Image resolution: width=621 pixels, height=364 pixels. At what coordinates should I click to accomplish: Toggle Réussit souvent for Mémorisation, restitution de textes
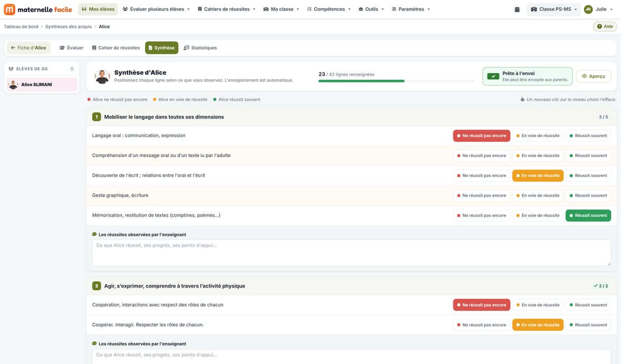tap(588, 215)
